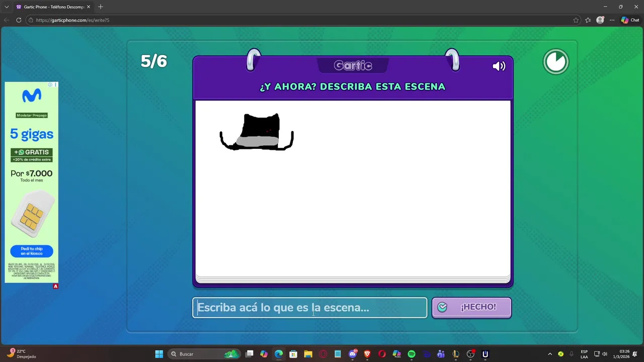Viewport: 644px width, 362px height.
Task: Mute the Gartic game sound speaker icon
Action: (x=499, y=66)
